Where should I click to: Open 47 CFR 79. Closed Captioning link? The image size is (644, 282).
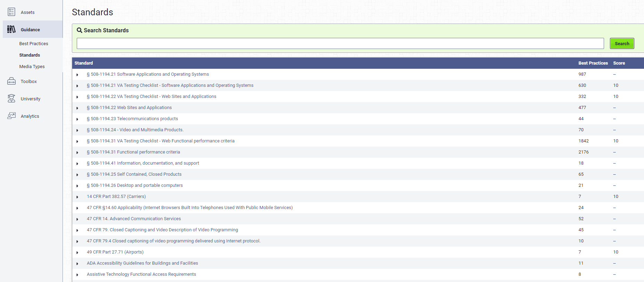(162, 230)
